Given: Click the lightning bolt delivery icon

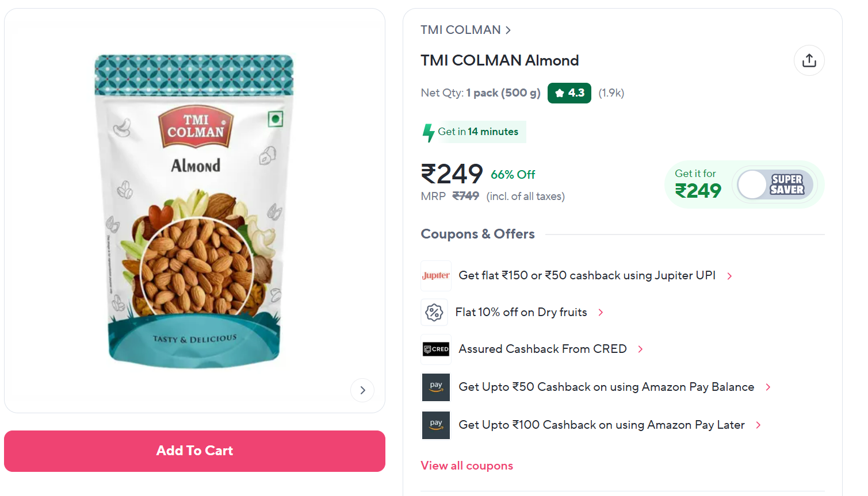Looking at the screenshot, I should [429, 133].
